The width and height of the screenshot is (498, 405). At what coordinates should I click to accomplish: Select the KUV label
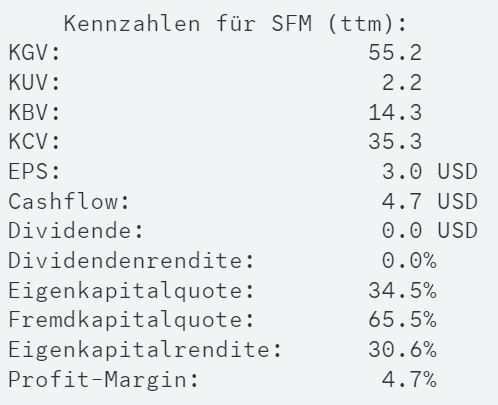tap(34, 82)
